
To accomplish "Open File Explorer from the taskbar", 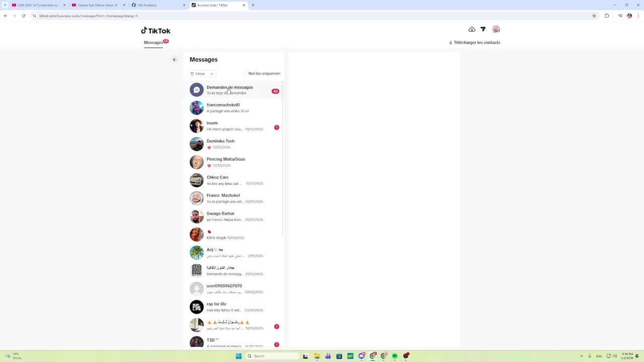I will coord(317,356).
